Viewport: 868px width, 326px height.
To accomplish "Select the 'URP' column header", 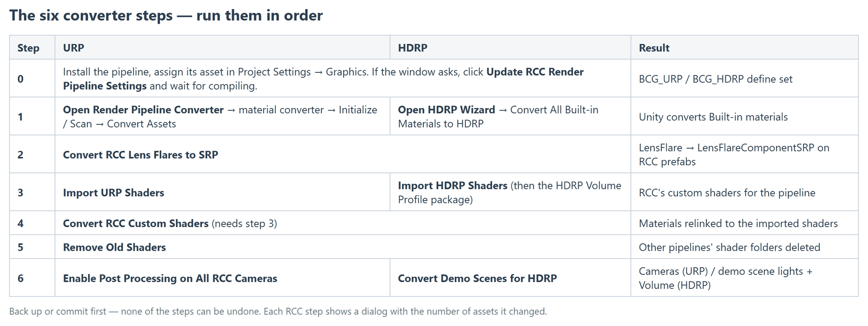I will (222, 48).
